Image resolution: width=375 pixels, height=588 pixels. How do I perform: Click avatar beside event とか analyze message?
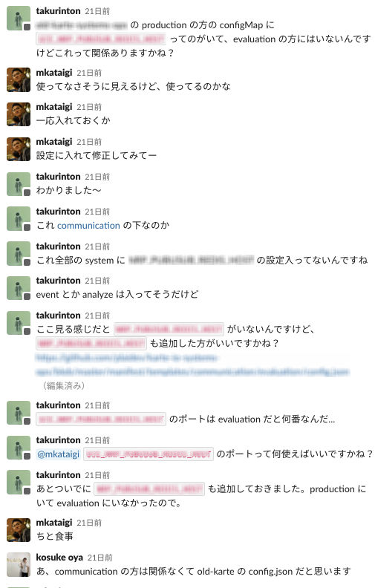[19, 288]
